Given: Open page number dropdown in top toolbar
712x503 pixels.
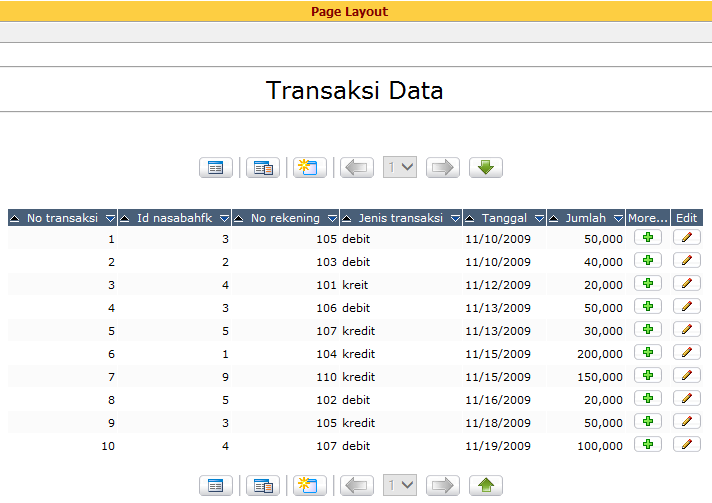Looking at the screenshot, I should pyautogui.click(x=400, y=168).
